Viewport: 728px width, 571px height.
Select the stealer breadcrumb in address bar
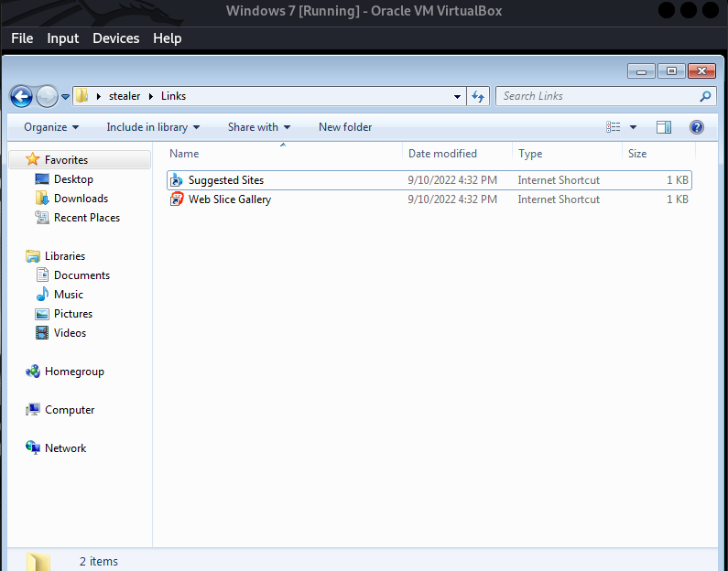125,96
